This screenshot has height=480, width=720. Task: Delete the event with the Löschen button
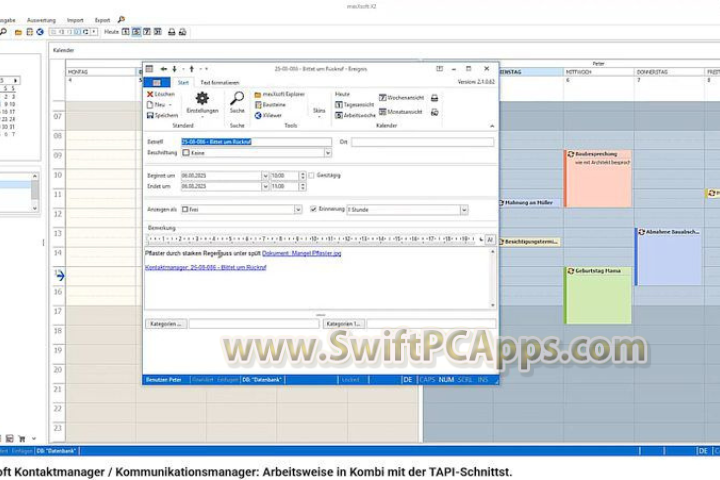[161, 94]
